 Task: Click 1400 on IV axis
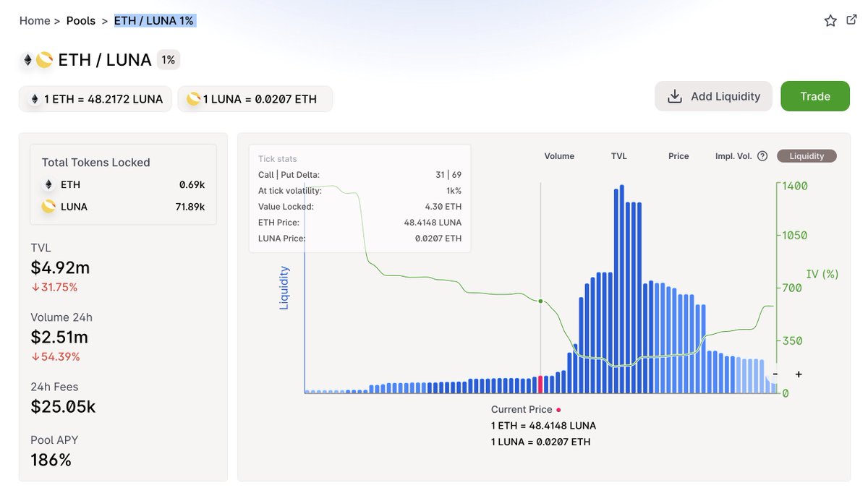pos(794,186)
